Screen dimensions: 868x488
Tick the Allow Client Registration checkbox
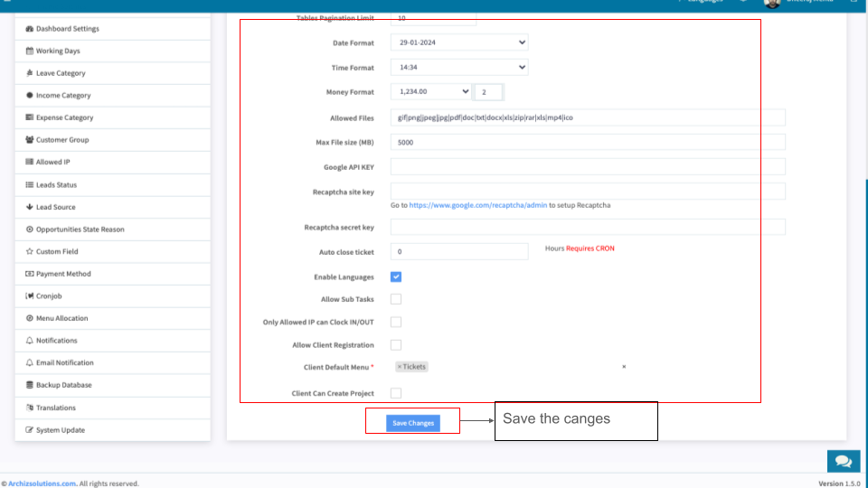point(396,344)
